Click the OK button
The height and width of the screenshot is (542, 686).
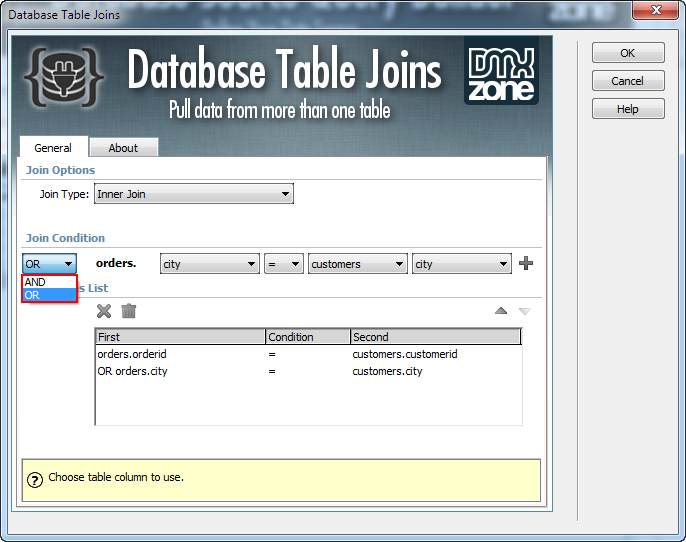[628, 53]
